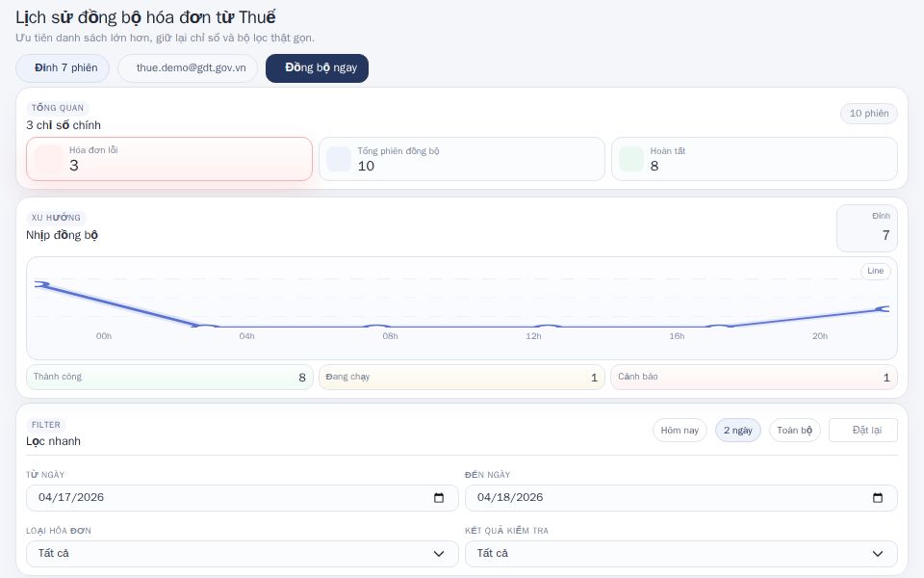The height and width of the screenshot is (578, 924).
Task: Click inside the Từ ngày date input
Action: coord(192,498)
